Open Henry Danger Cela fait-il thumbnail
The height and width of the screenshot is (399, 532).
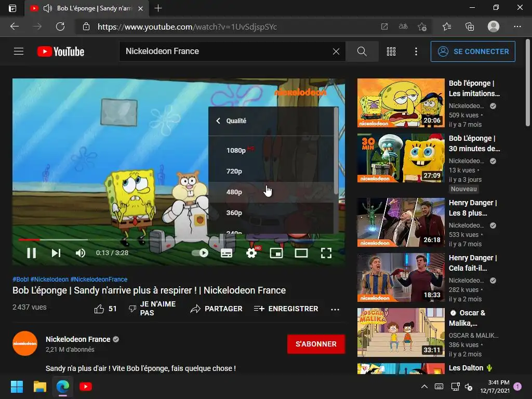(401, 277)
